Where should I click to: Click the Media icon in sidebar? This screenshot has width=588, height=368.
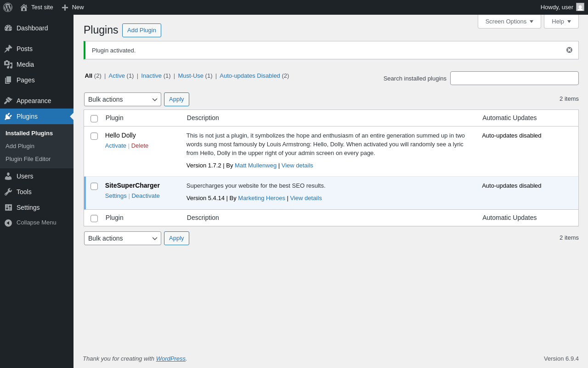coord(8,64)
